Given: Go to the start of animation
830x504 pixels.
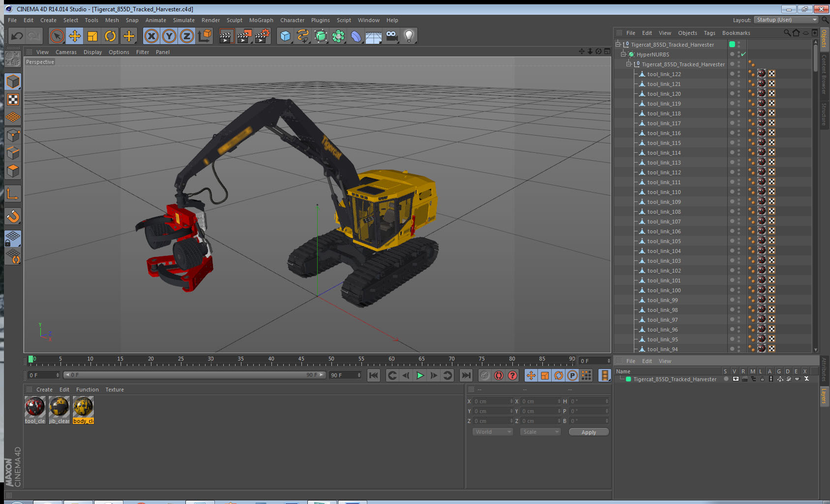Looking at the screenshot, I should tap(374, 375).
